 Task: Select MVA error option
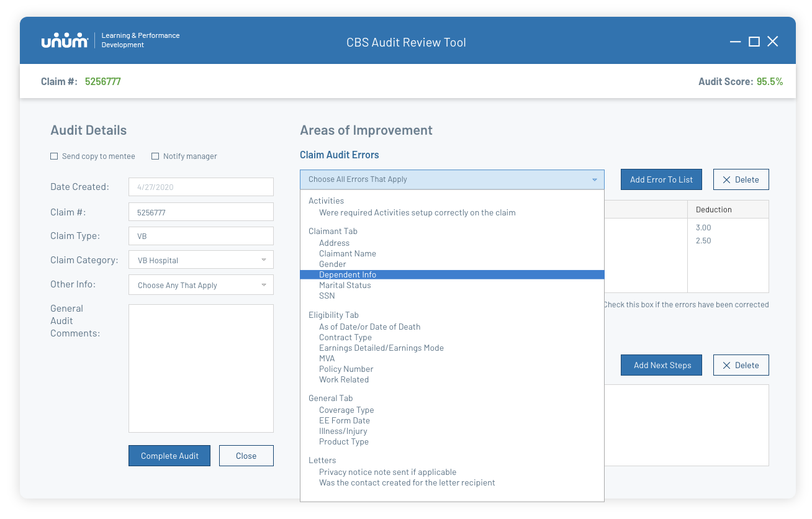327,358
